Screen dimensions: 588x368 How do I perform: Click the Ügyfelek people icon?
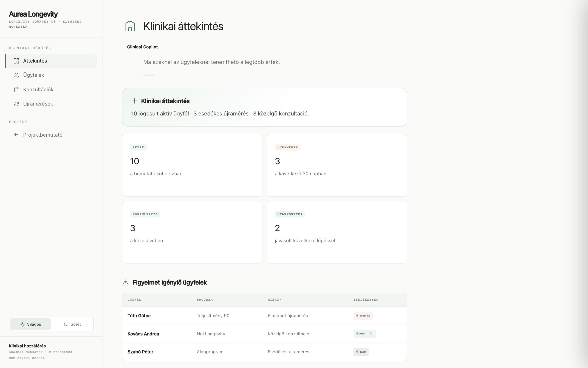[x=16, y=75]
